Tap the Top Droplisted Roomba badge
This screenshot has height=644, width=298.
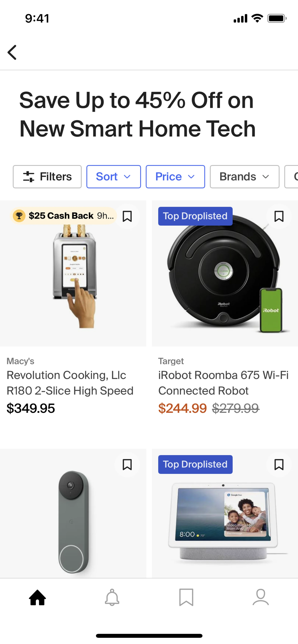coord(195,216)
